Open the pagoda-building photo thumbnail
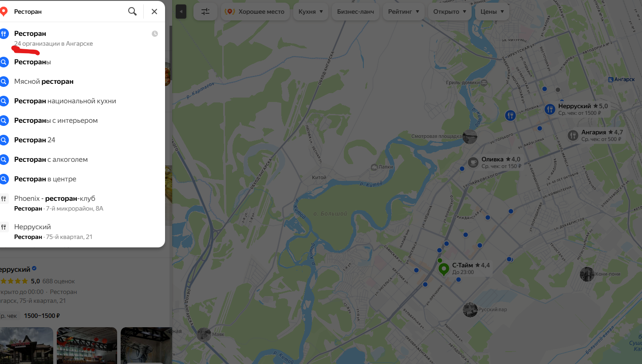Viewport: 642px width, 364px height. [27, 345]
